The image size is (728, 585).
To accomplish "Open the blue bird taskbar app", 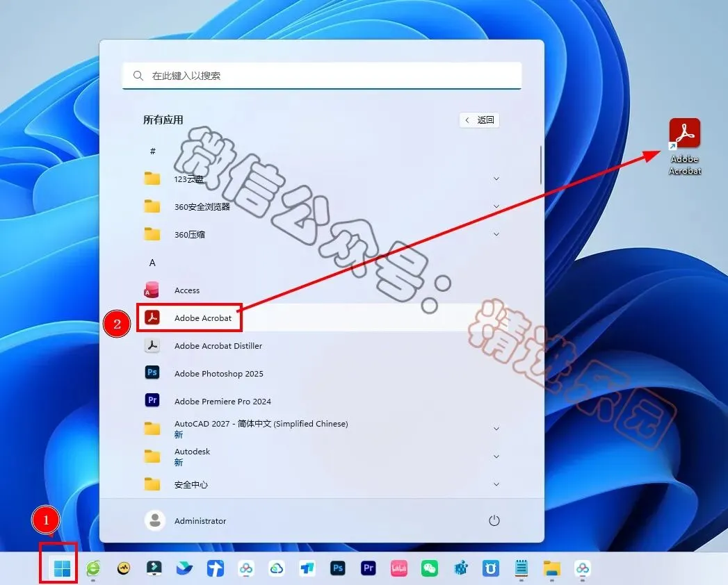I will [185, 568].
